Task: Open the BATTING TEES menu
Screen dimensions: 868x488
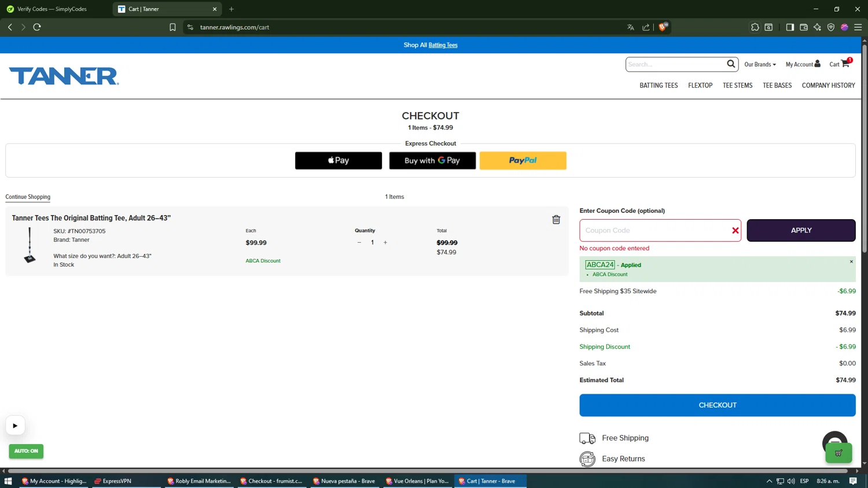Action: click(x=659, y=86)
